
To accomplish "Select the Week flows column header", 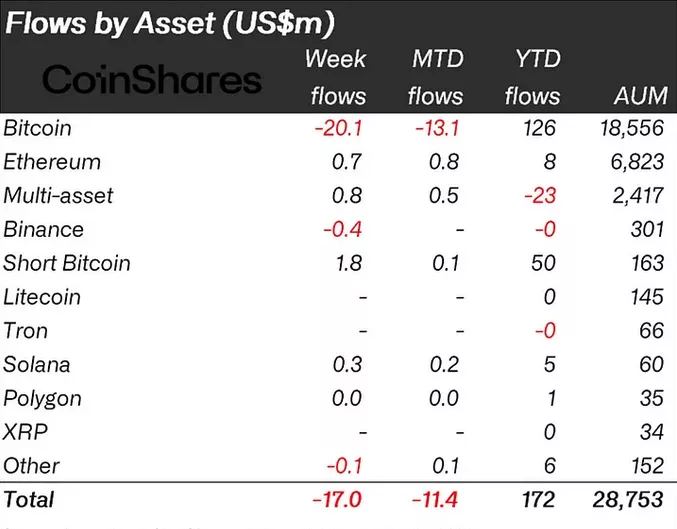I will (x=336, y=77).
